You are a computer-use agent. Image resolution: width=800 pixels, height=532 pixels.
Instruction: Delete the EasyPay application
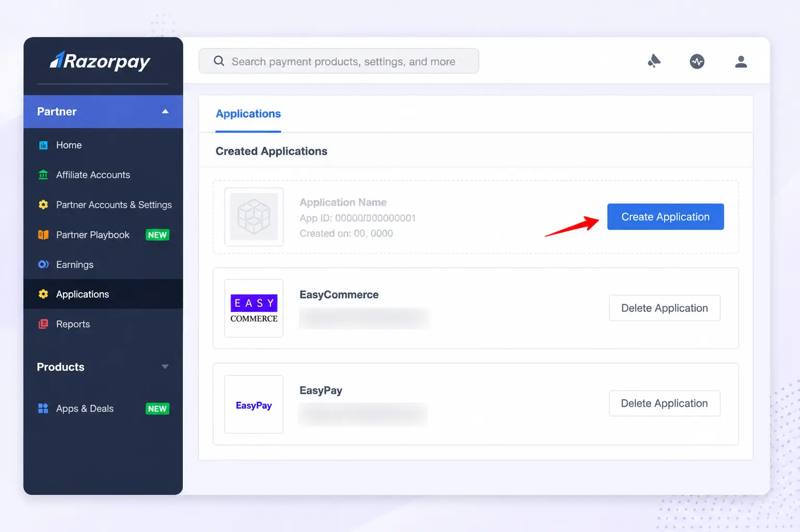(665, 403)
